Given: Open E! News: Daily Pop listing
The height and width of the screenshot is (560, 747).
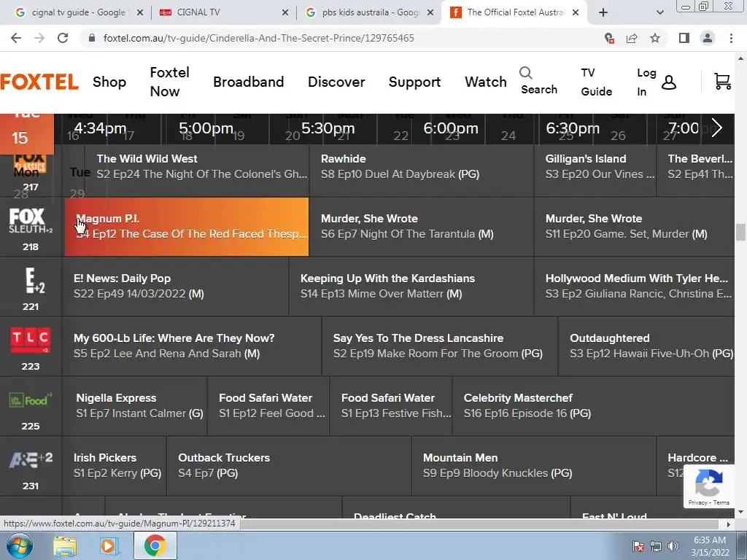Looking at the screenshot, I should 175,286.
